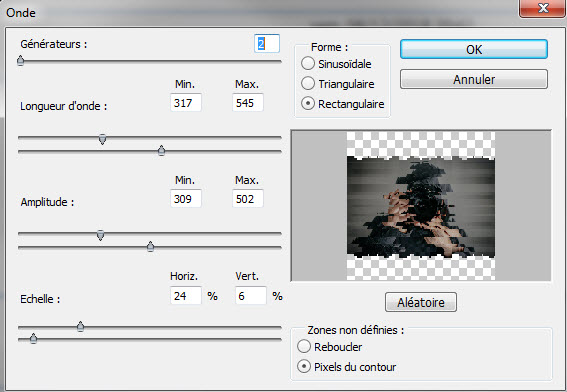Image resolution: width=567 pixels, height=392 pixels.
Task: Click the Générateurs value field
Action: pos(267,44)
